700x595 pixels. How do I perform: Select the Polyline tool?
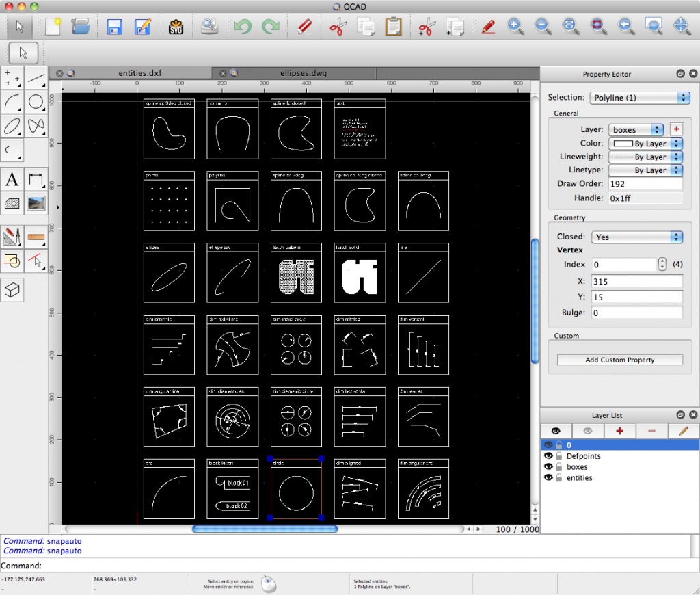tap(12, 150)
